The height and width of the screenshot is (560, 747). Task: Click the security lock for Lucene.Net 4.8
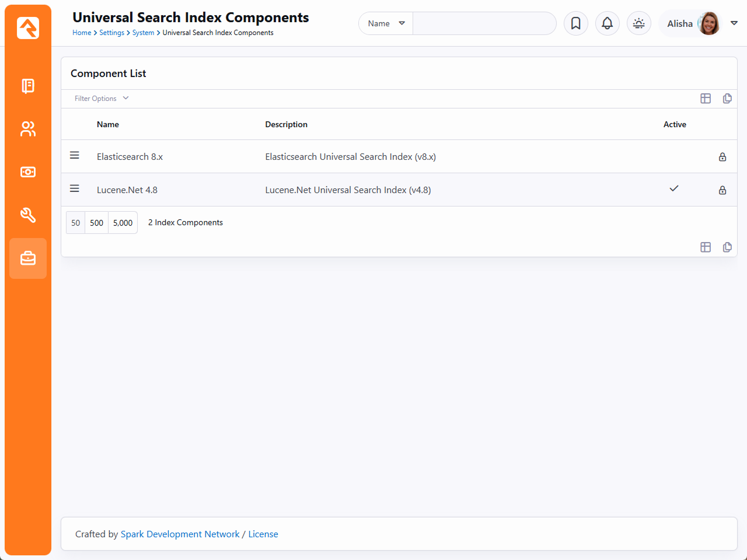[x=722, y=190]
